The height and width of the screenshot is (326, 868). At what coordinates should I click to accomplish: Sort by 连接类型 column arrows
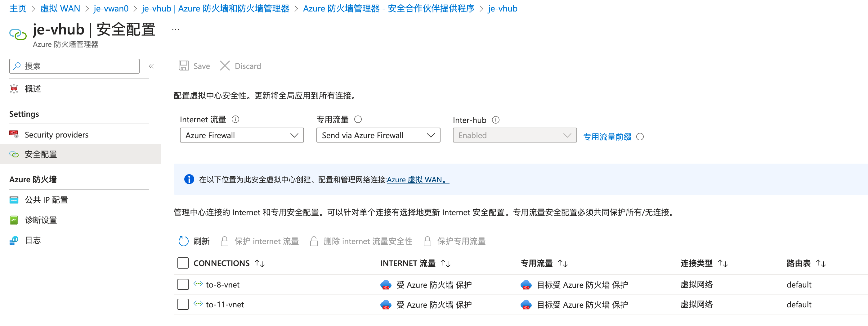(723, 263)
